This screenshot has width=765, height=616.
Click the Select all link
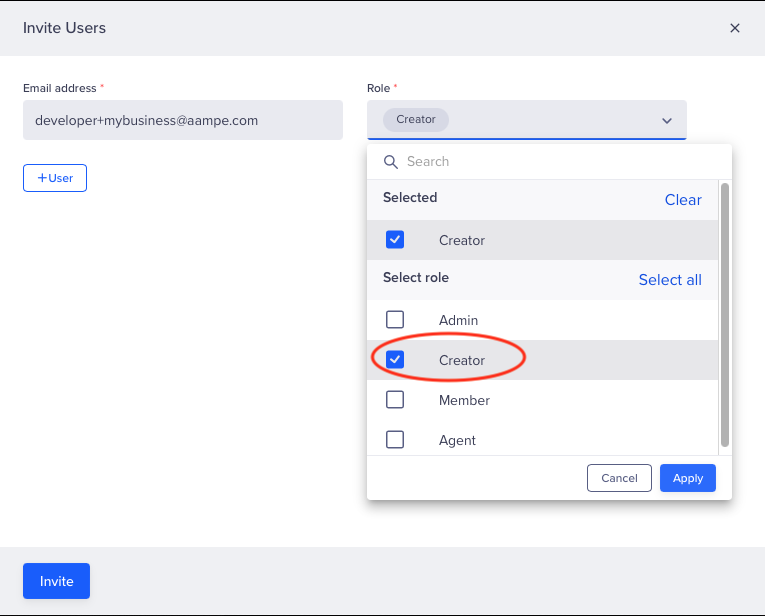tap(670, 279)
